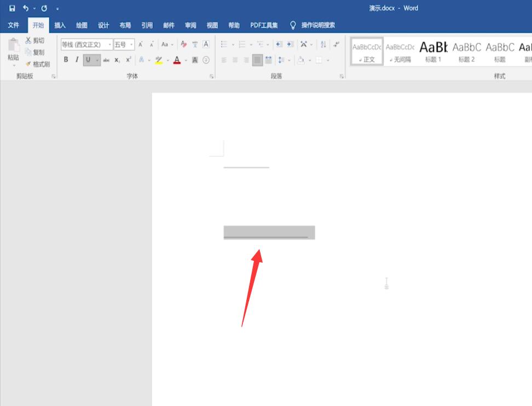Click the sort A-Z icon
This screenshot has width=532, height=406.
click(323, 44)
